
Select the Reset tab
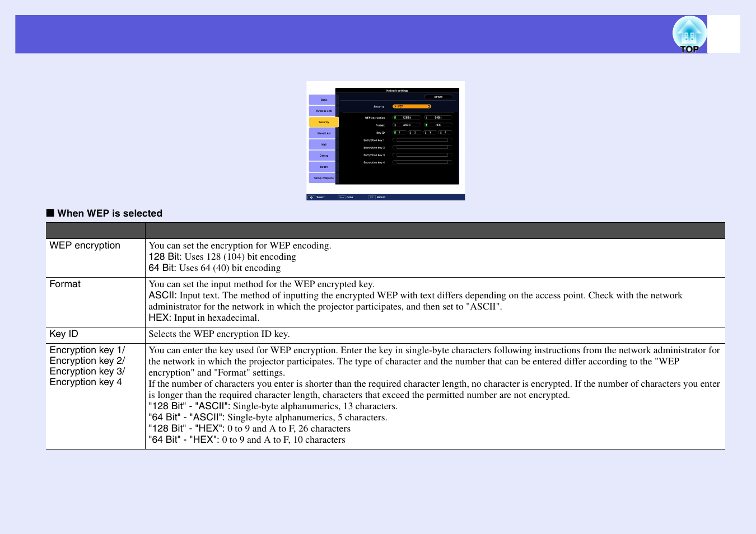323,167
